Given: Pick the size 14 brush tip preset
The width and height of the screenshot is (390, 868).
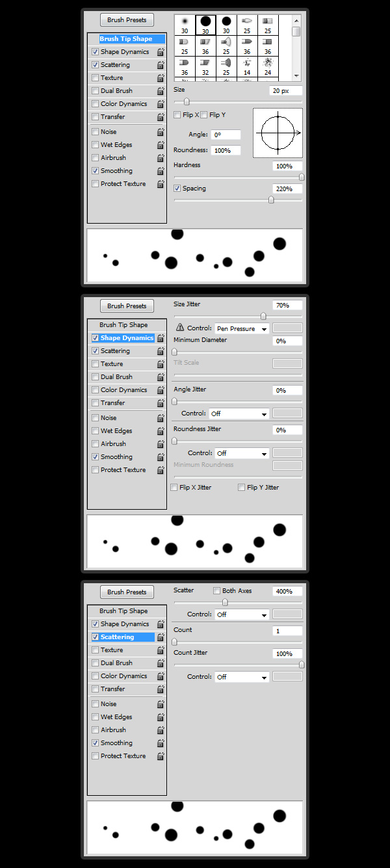Looking at the screenshot, I should 247,66.
